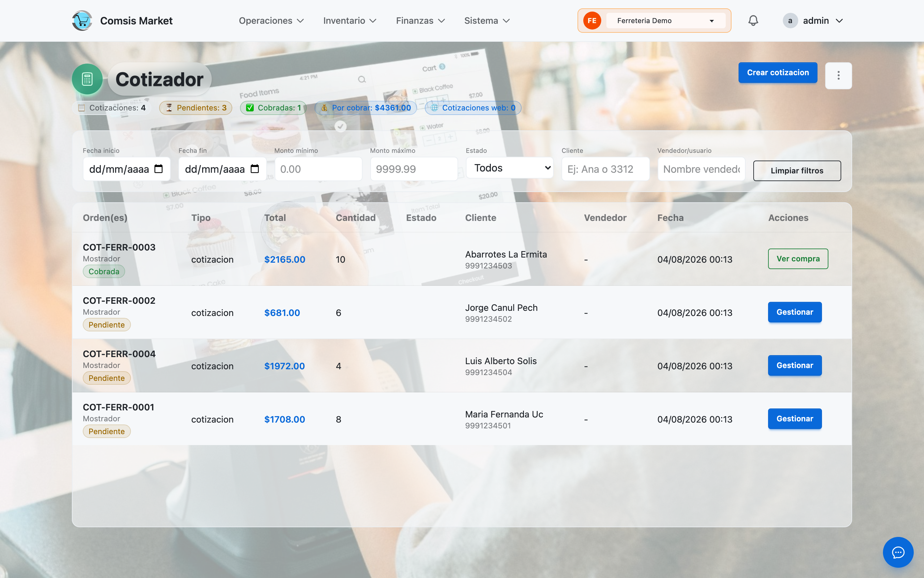Image resolution: width=924 pixels, height=578 pixels.
Task: Click Gestionar for COT-FERR-0002
Action: point(795,312)
